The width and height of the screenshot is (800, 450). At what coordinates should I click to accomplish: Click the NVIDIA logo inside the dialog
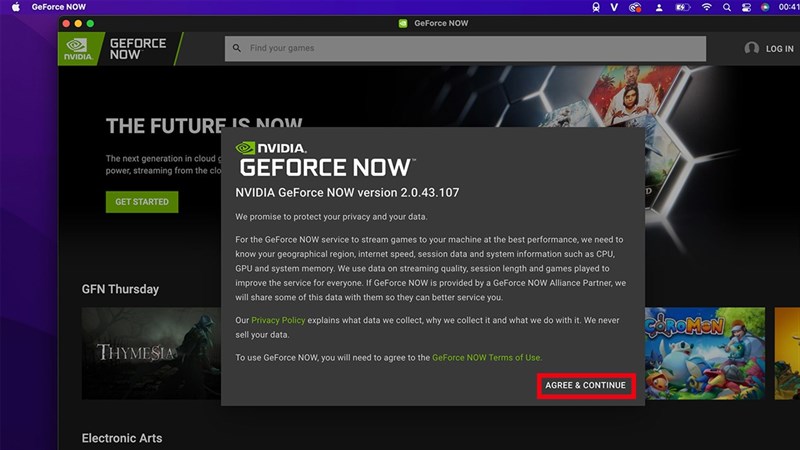[271, 148]
